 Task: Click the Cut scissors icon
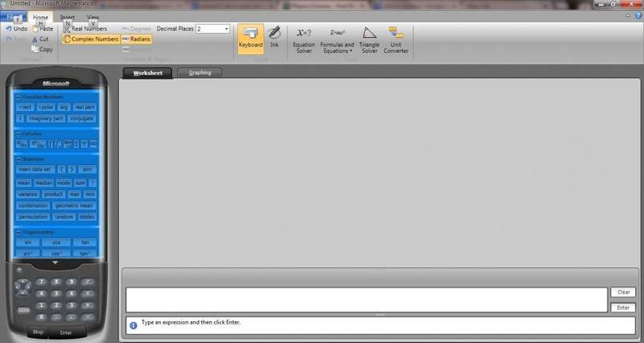point(35,39)
